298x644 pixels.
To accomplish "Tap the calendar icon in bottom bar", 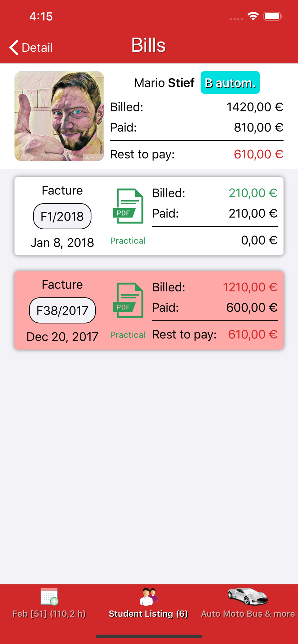I will point(49,596).
